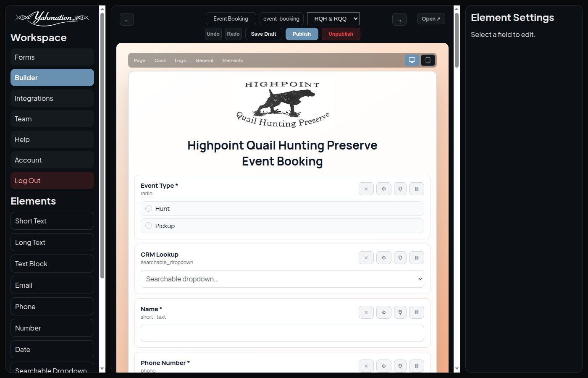Remove the Name field via its X icon
Image resolution: width=588 pixels, height=378 pixels.
coord(366,312)
